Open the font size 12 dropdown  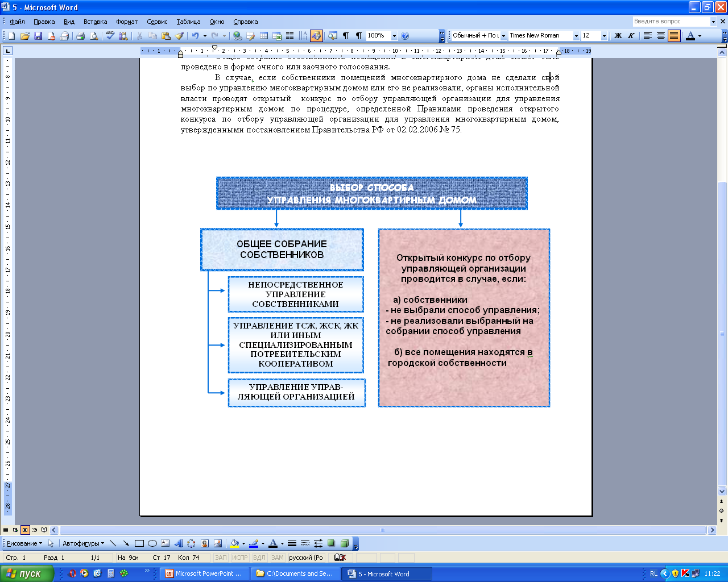(604, 35)
